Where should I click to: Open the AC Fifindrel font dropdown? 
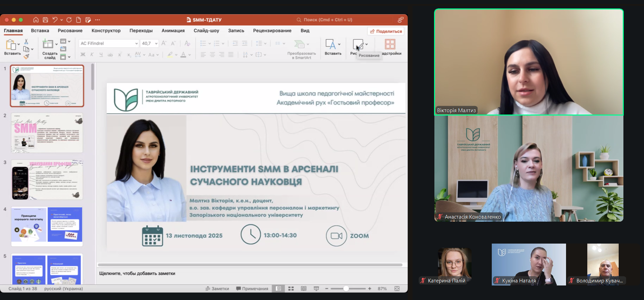click(136, 44)
